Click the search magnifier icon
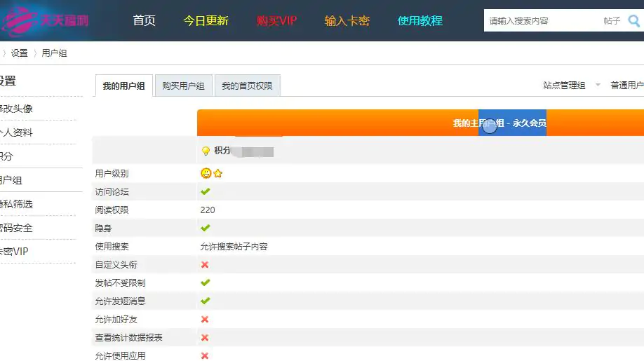This screenshot has height=361, width=644. click(634, 20)
